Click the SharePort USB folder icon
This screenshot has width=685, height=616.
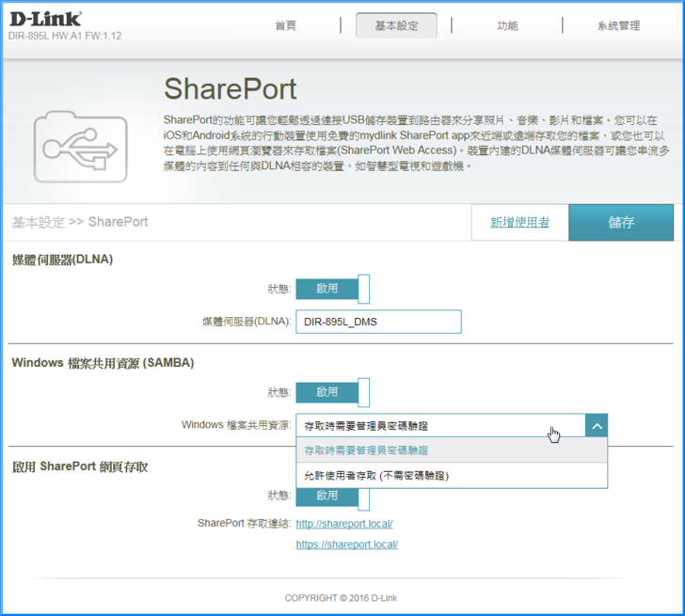click(x=79, y=147)
